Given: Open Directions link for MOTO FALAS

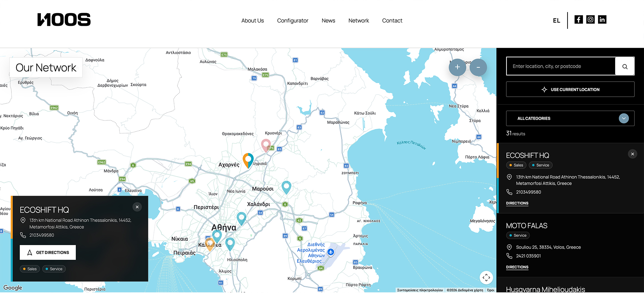Looking at the screenshot, I should tap(517, 267).
